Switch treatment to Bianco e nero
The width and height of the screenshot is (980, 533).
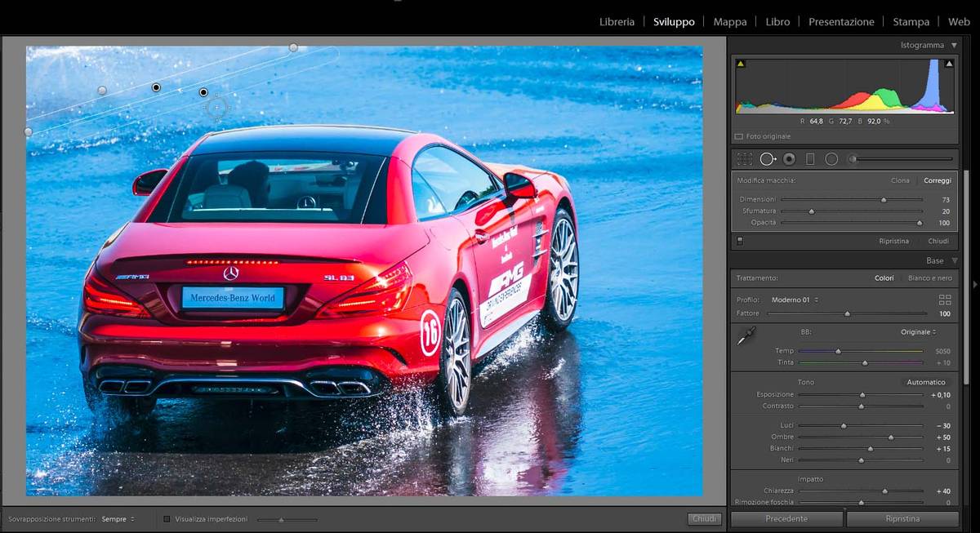(x=929, y=278)
